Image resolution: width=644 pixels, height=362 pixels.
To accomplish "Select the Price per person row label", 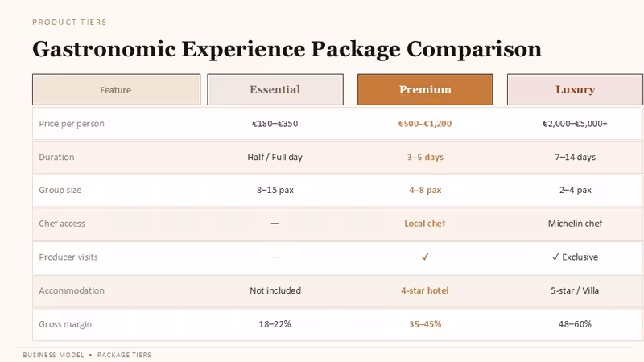I will point(72,124).
